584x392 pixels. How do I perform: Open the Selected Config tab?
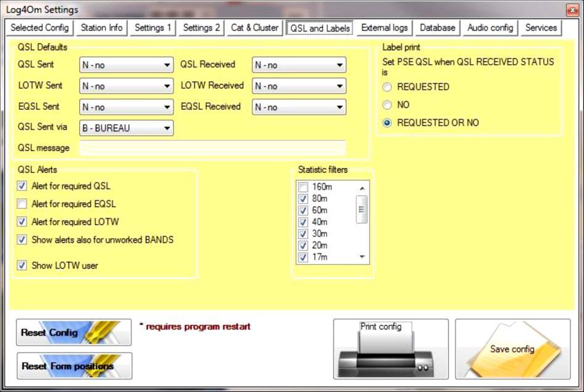click(x=40, y=28)
